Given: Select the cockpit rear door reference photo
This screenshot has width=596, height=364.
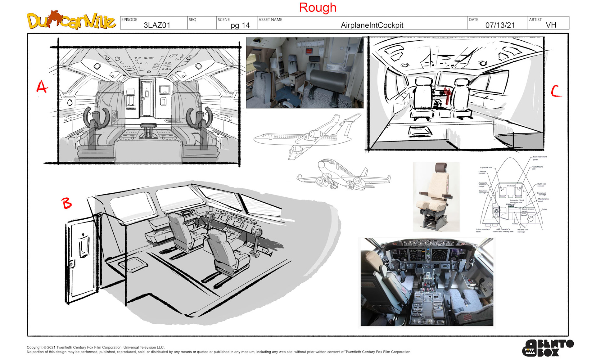Looking at the screenshot, I should click(x=305, y=73).
